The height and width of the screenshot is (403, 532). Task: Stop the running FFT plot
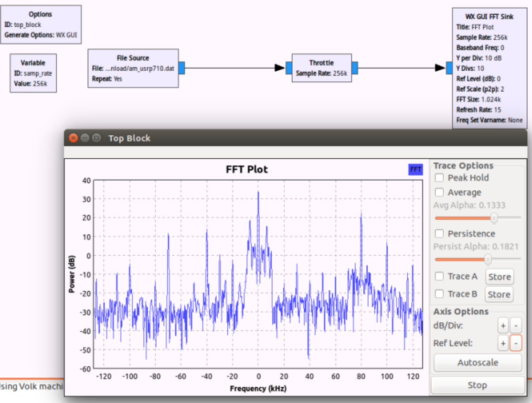point(477,385)
